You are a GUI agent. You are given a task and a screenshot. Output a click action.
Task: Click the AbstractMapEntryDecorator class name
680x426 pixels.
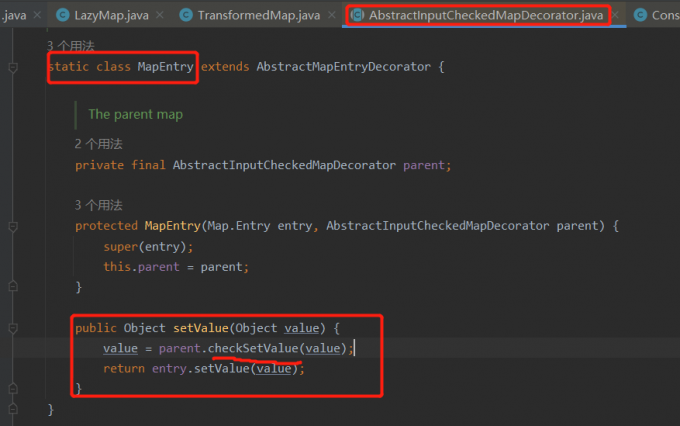click(x=343, y=67)
